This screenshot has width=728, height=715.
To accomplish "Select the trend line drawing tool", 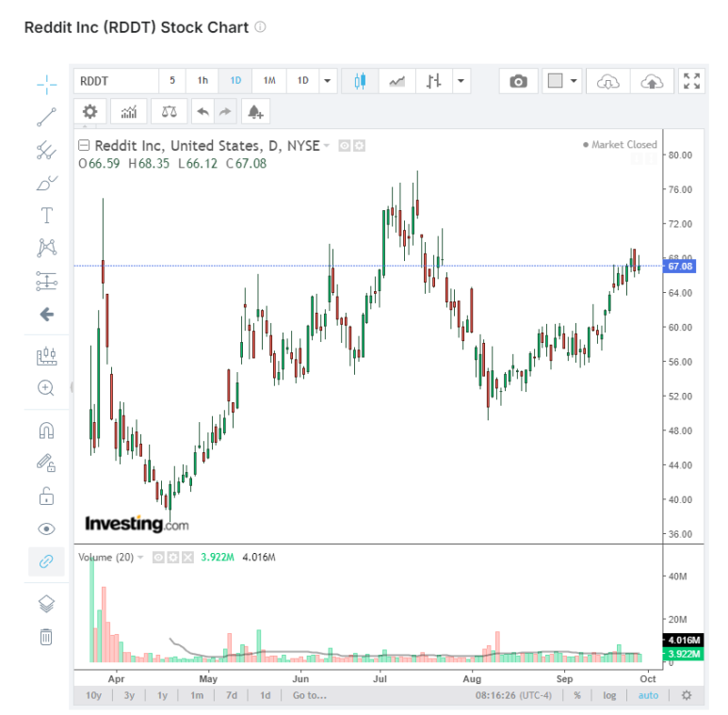I will [x=46, y=117].
